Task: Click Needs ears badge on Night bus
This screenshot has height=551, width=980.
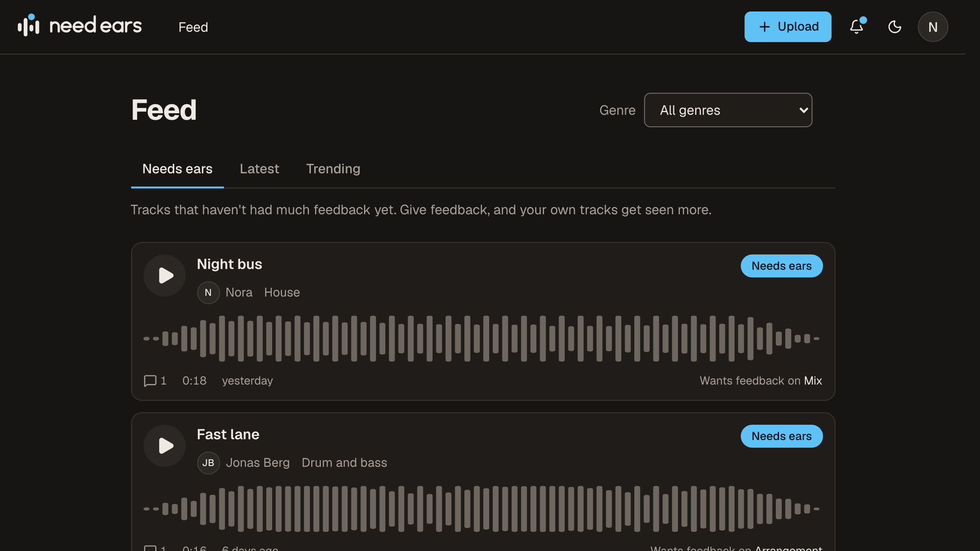Action: pos(782,266)
